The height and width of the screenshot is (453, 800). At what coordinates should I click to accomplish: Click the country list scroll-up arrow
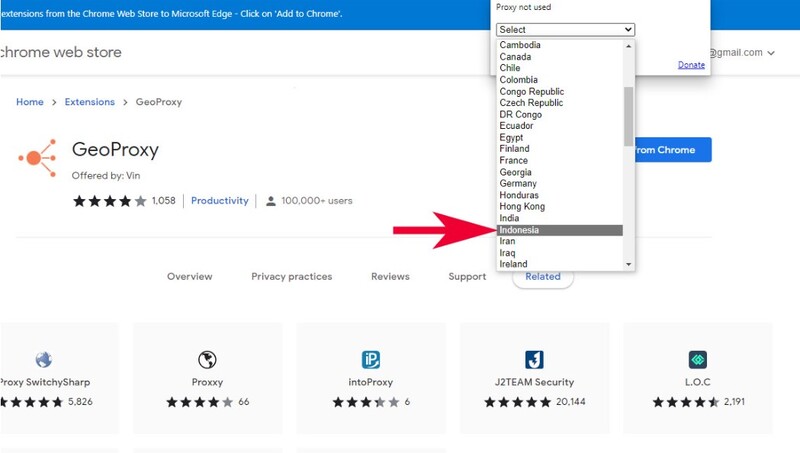629,46
